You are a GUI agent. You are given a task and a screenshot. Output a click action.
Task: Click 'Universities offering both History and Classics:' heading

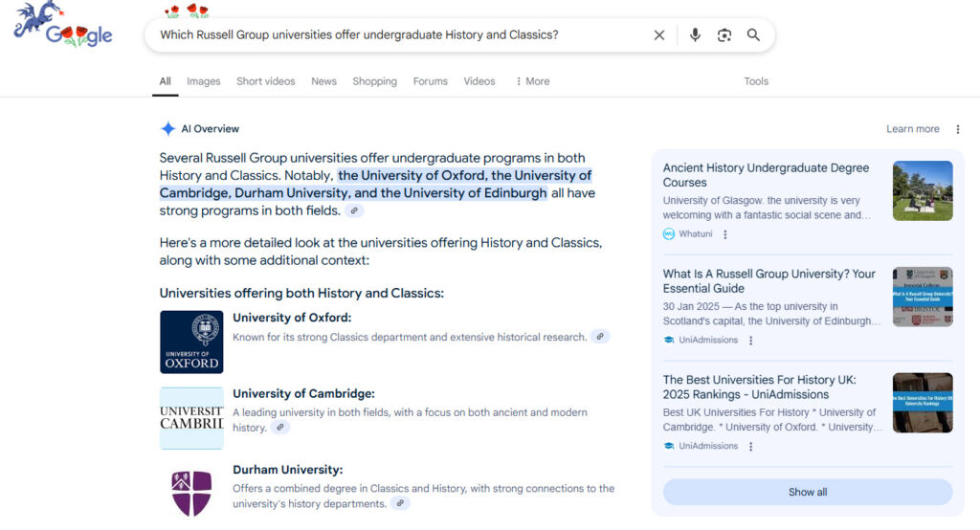click(x=301, y=293)
